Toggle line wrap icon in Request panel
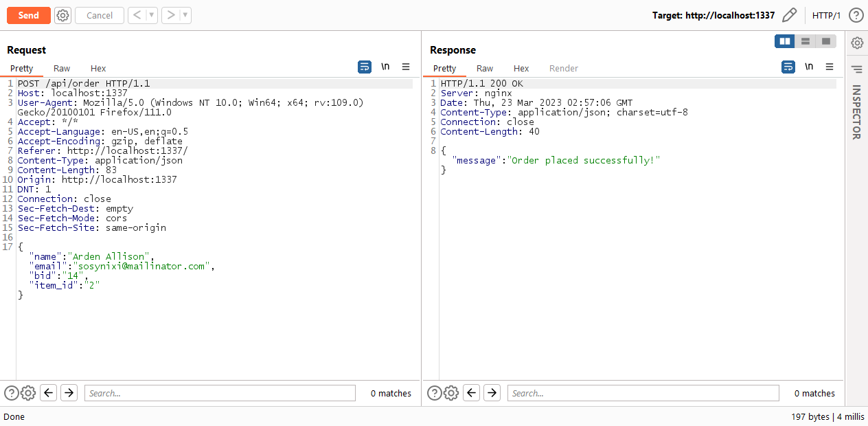This screenshot has width=868, height=426. (x=365, y=67)
